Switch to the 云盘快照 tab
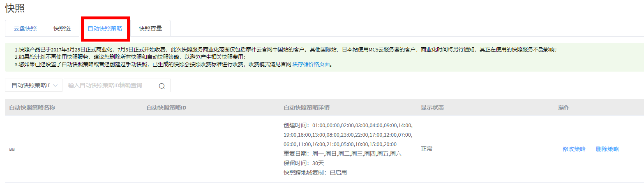 point(25,28)
